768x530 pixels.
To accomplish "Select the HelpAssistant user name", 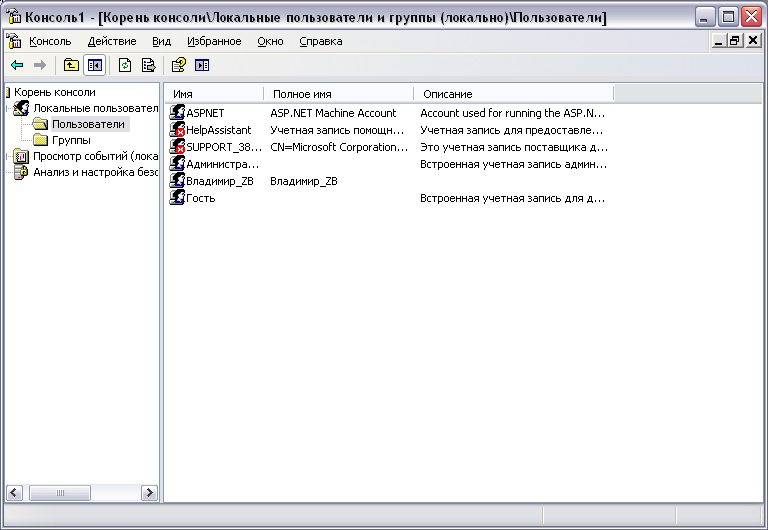I will pyautogui.click(x=218, y=130).
